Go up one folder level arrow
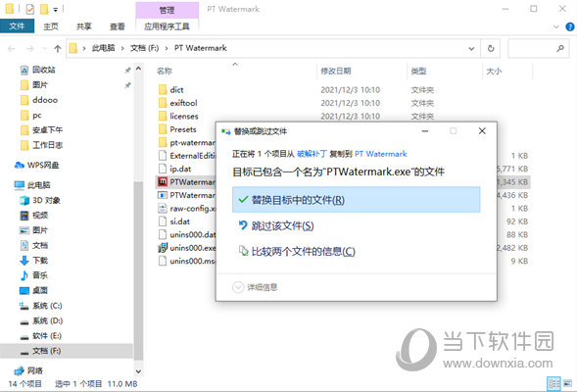 (x=58, y=48)
